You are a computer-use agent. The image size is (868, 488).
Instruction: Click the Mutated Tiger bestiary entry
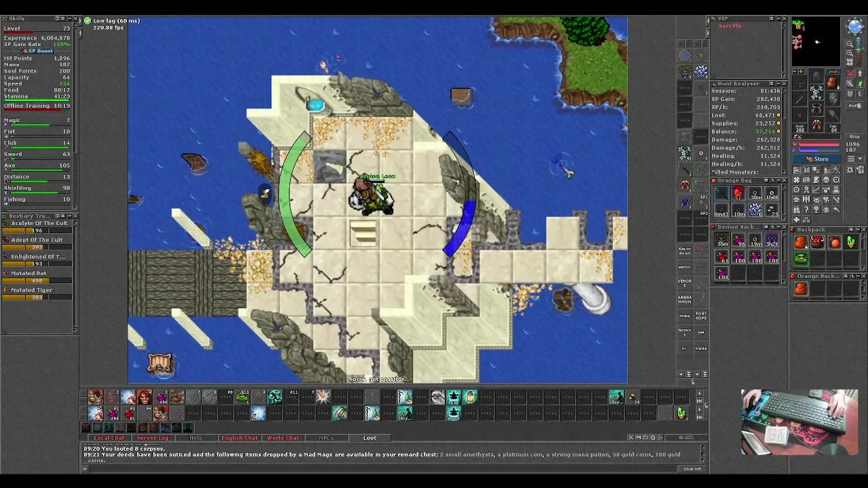38,293
